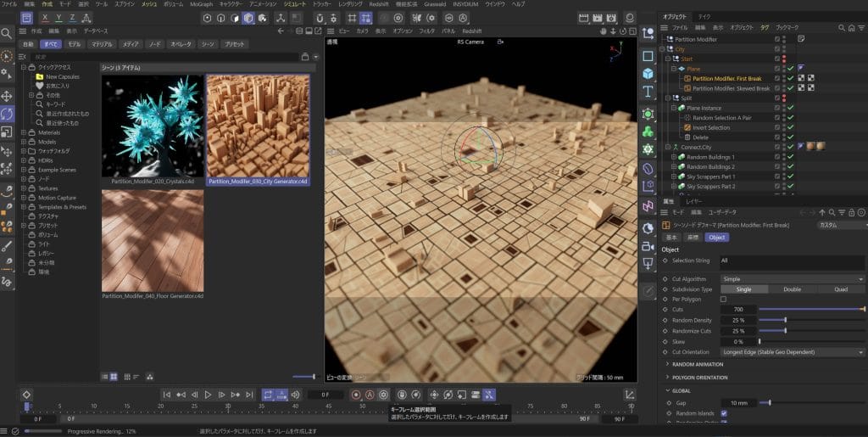
Task: Select the Move tool in left toolbar
Action: click(7, 96)
